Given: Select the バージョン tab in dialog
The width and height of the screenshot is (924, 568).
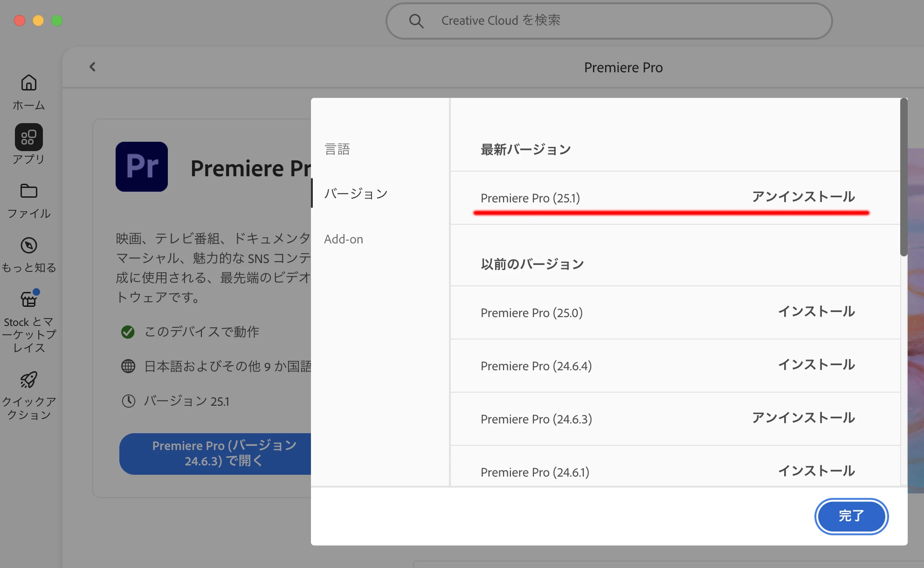Looking at the screenshot, I should point(356,194).
